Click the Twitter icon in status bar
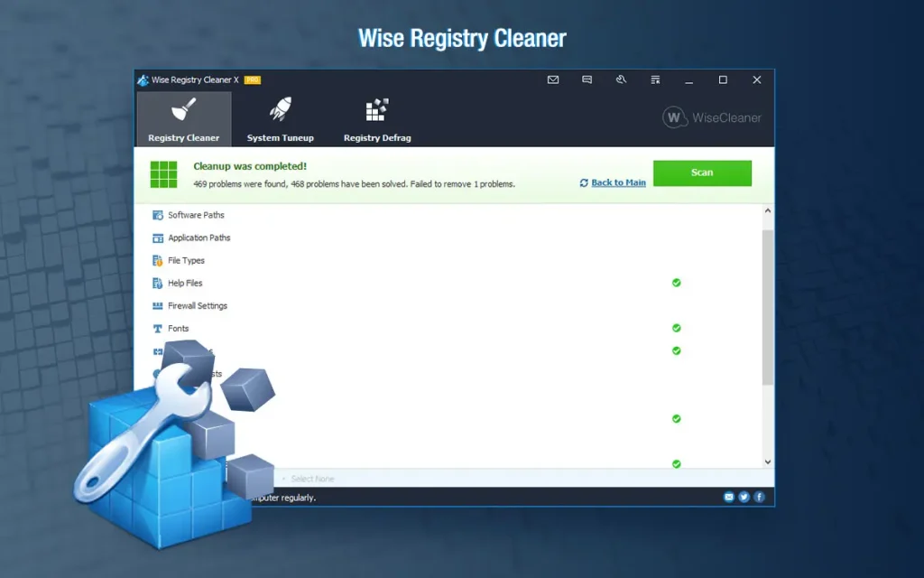The height and width of the screenshot is (578, 924). [x=744, y=497]
